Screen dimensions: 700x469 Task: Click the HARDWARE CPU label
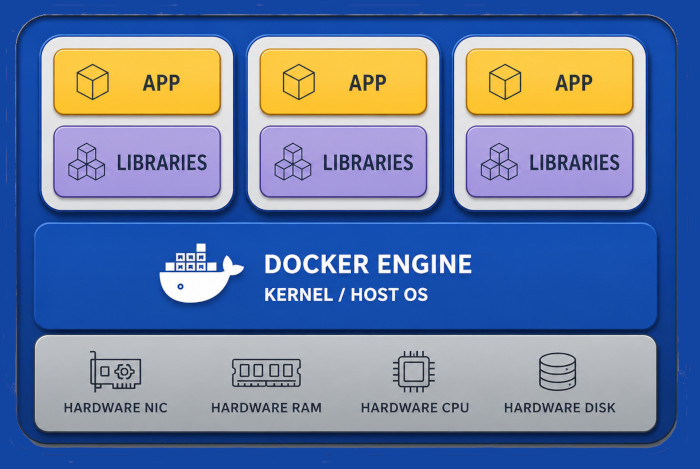coord(415,407)
